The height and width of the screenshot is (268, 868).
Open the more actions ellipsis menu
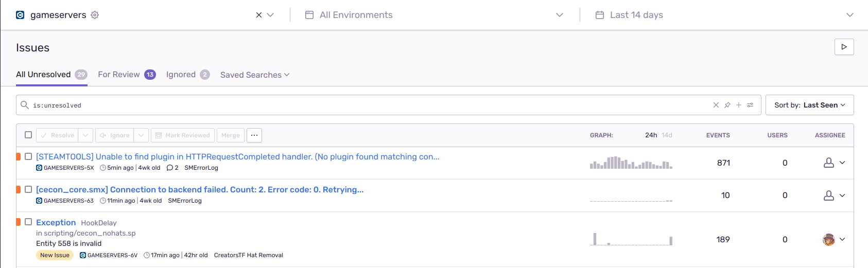click(254, 135)
